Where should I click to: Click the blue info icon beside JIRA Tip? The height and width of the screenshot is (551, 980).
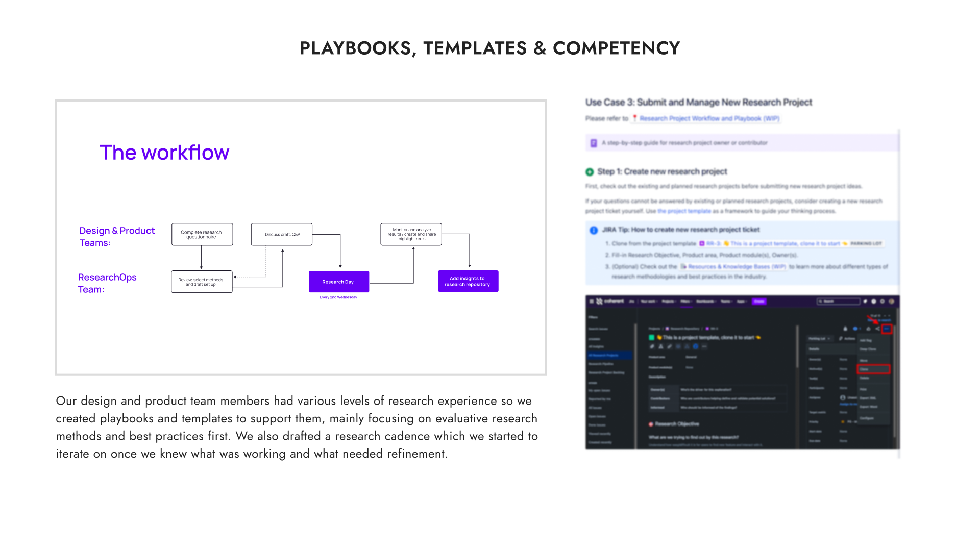pos(594,230)
